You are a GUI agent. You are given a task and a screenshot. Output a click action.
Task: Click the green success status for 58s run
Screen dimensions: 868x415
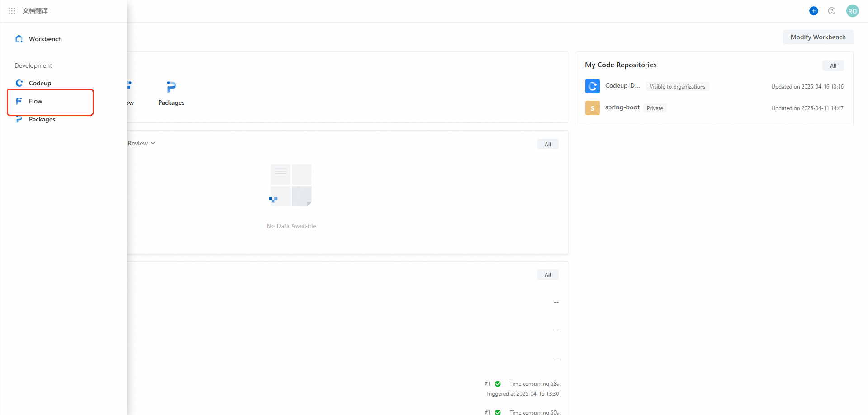coord(498,384)
